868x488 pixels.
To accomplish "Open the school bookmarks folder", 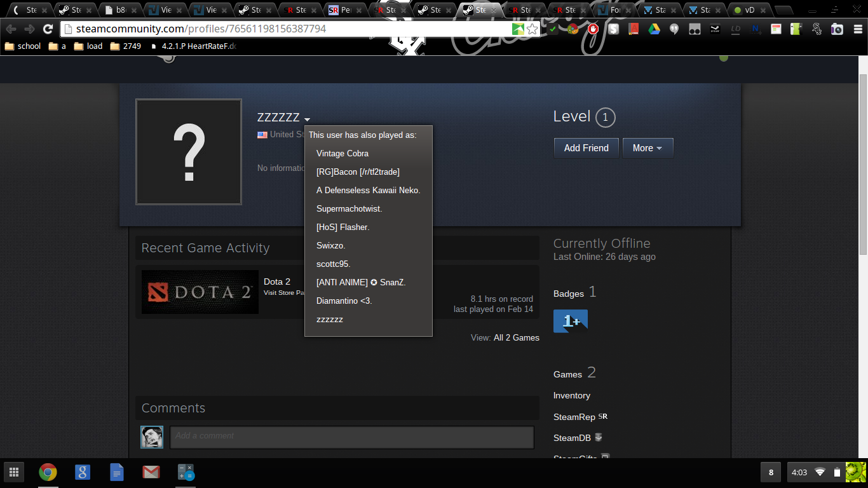I will (x=23, y=46).
